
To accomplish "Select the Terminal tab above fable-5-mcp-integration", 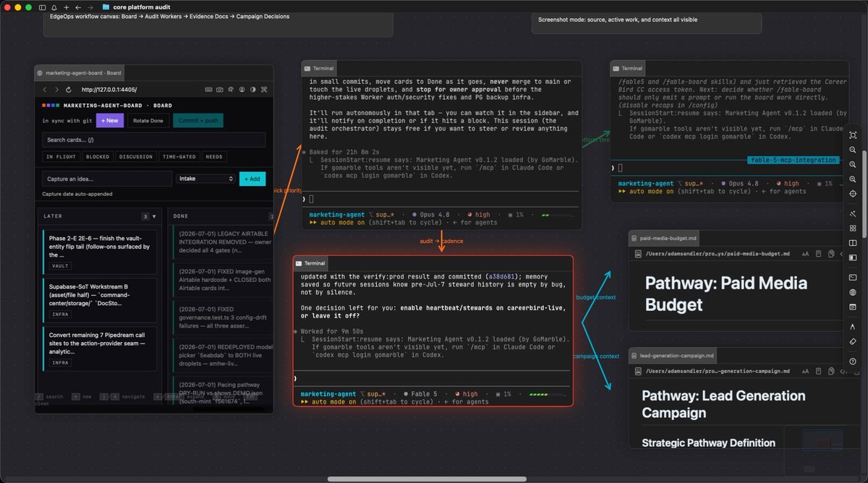I will coord(626,69).
